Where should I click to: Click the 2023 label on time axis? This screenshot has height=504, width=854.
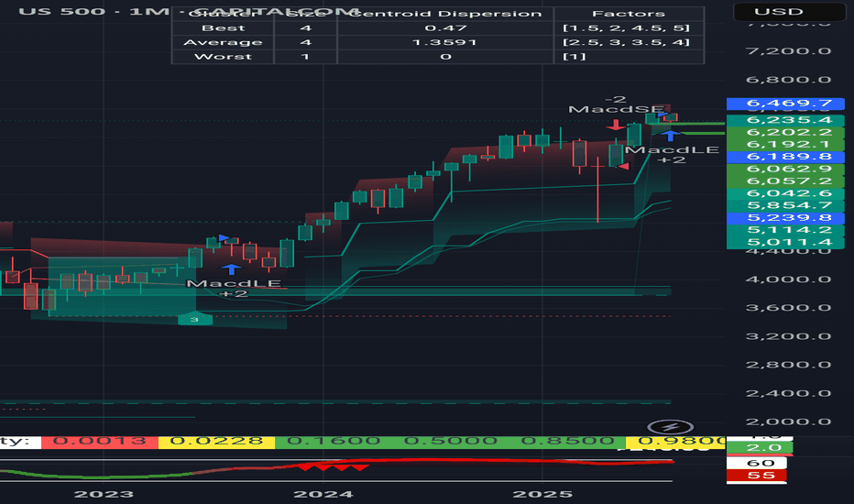[104, 494]
